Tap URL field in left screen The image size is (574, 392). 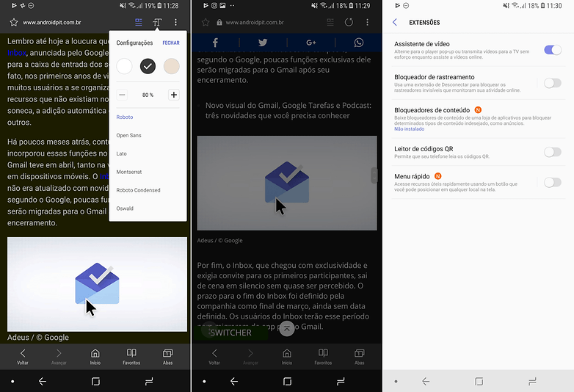pyautogui.click(x=52, y=22)
